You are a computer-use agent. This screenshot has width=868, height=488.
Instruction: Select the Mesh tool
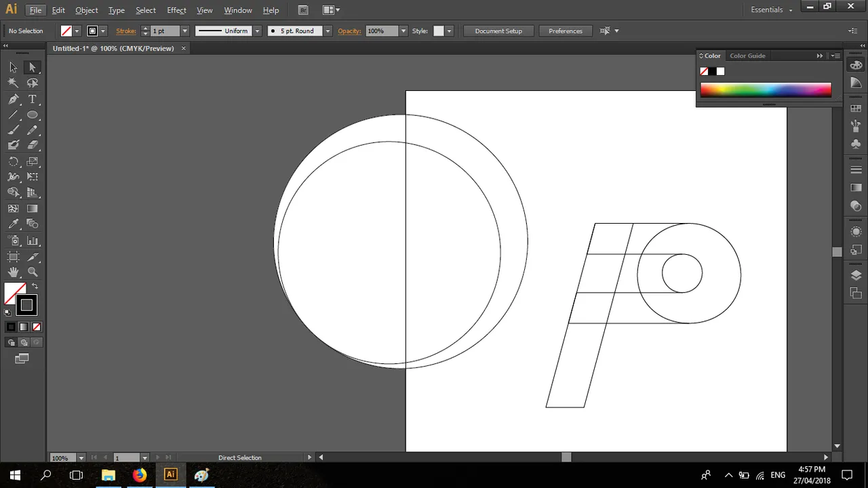click(x=13, y=209)
